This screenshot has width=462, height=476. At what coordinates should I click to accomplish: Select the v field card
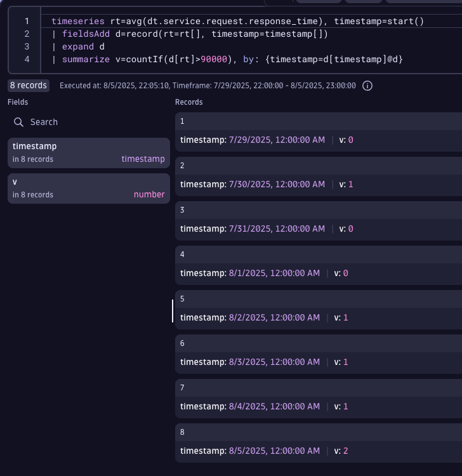(89, 188)
